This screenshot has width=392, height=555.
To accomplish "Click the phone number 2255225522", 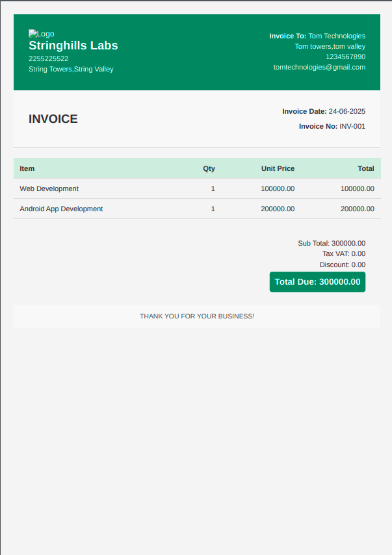I will 48,58.
